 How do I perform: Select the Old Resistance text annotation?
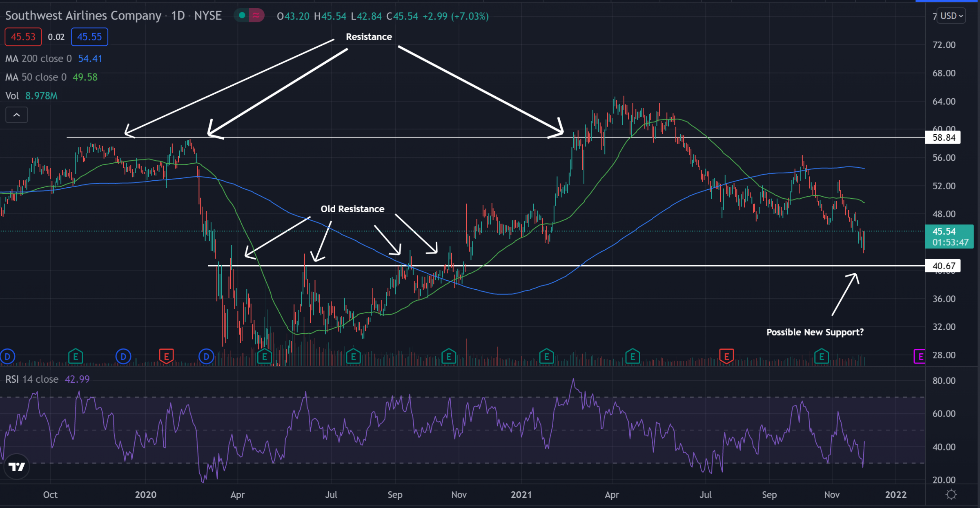[x=352, y=209]
